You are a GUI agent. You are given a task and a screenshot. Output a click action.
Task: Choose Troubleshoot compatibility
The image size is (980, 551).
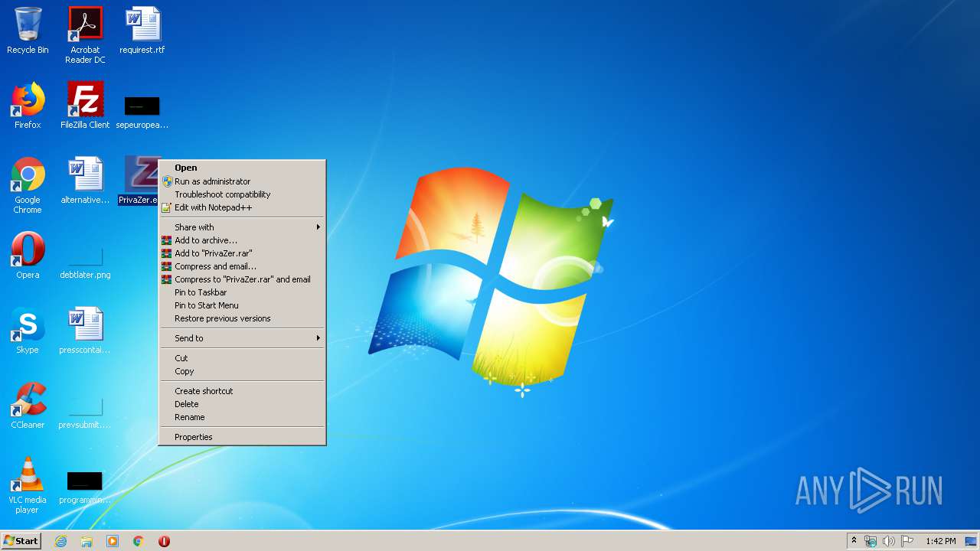tap(242, 194)
